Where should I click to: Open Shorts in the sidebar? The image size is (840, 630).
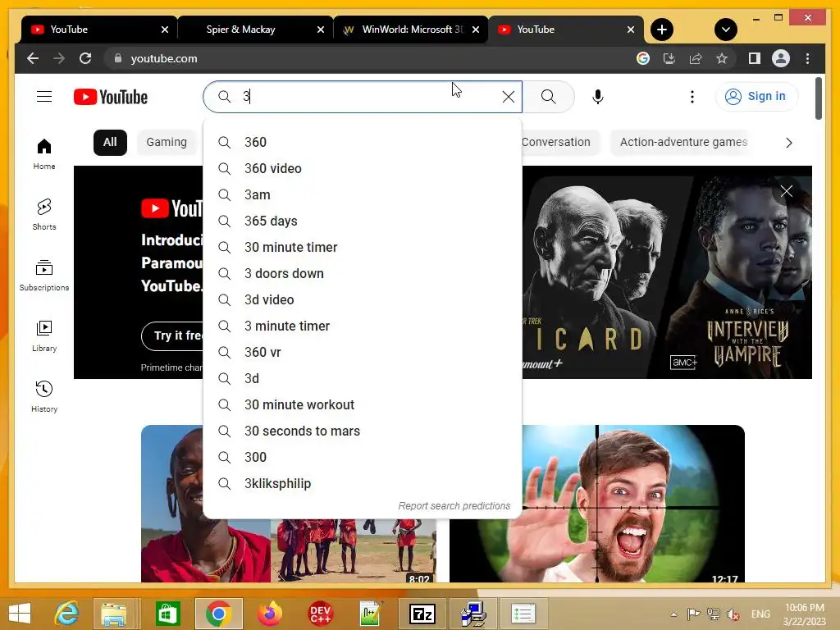[x=44, y=214]
